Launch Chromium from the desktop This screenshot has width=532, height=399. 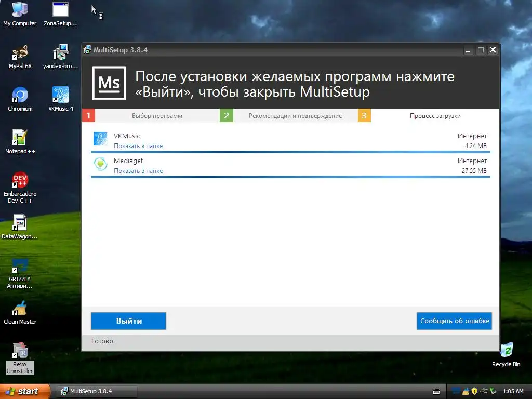[x=20, y=99]
